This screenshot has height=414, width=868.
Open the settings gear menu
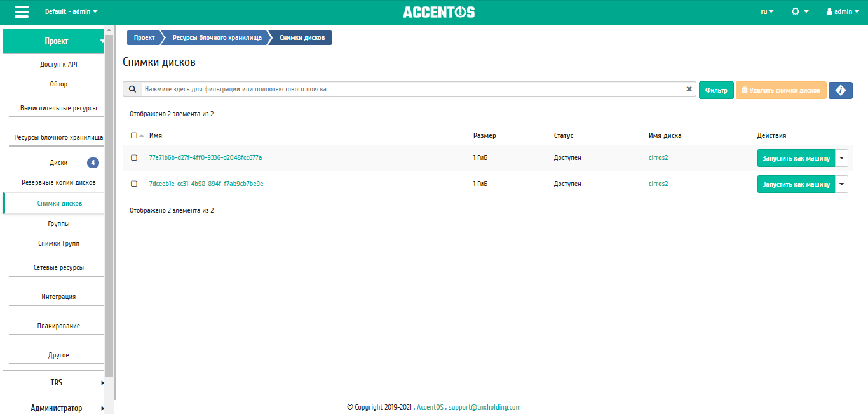pos(799,11)
